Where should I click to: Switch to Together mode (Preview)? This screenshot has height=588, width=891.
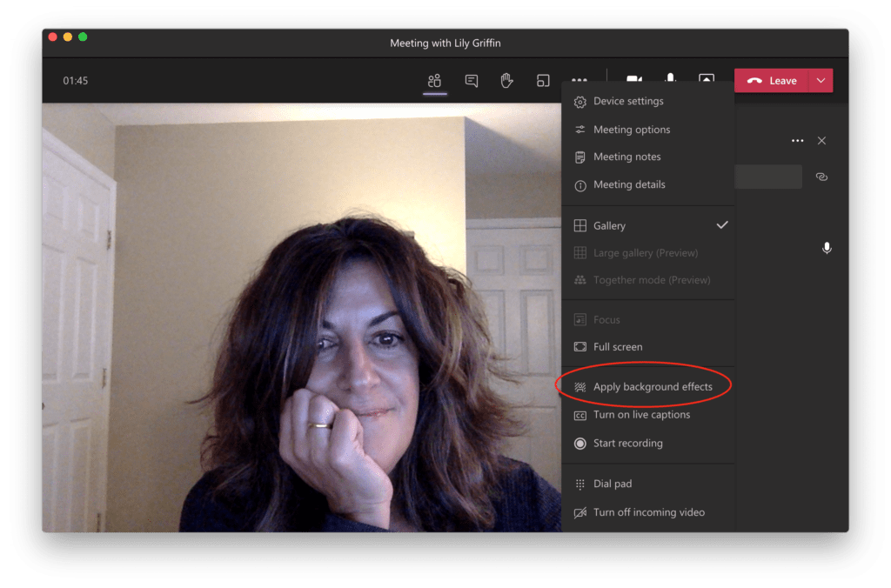click(x=647, y=280)
